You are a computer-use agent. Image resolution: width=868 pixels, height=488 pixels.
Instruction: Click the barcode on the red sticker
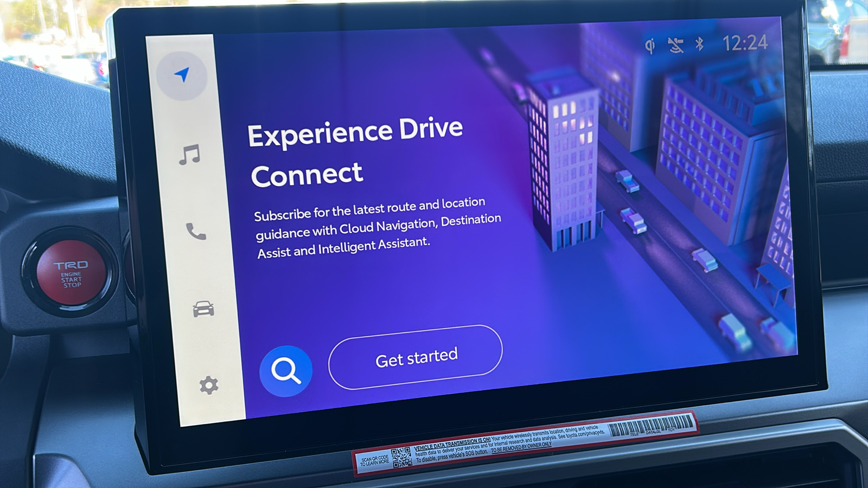(x=651, y=425)
